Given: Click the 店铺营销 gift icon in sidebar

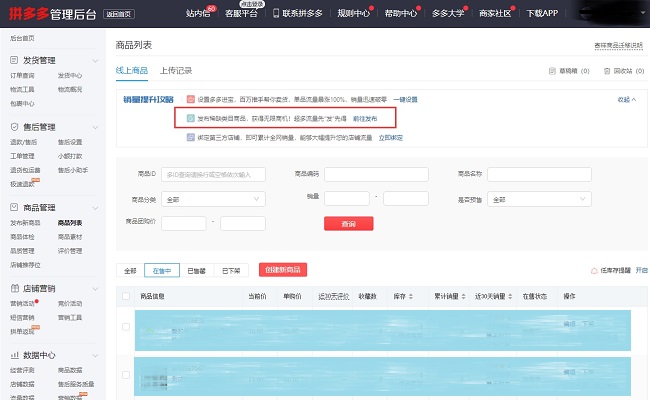Looking at the screenshot, I should [14, 288].
